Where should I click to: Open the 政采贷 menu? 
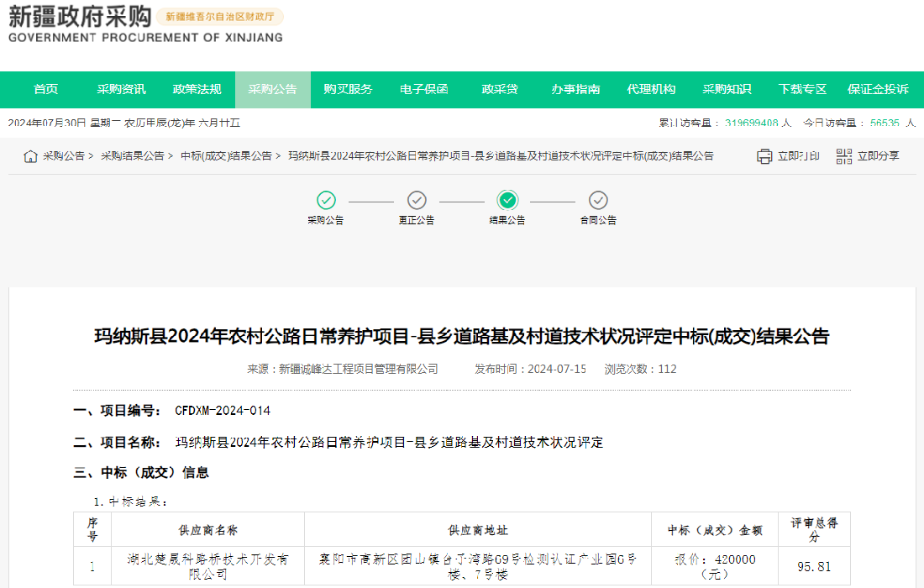pyautogui.click(x=500, y=90)
